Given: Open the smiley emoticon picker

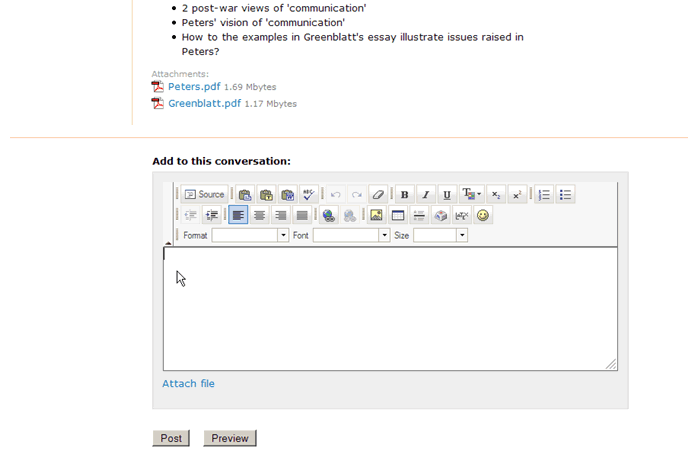Looking at the screenshot, I should pyautogui.click(x=483, y=215).
